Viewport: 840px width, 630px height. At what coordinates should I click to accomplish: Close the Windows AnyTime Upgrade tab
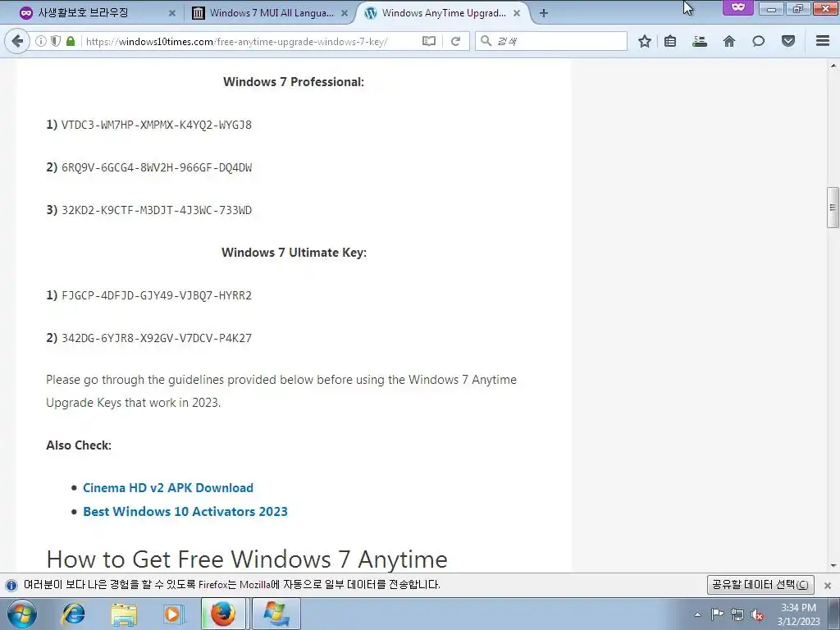pos(517,13)
